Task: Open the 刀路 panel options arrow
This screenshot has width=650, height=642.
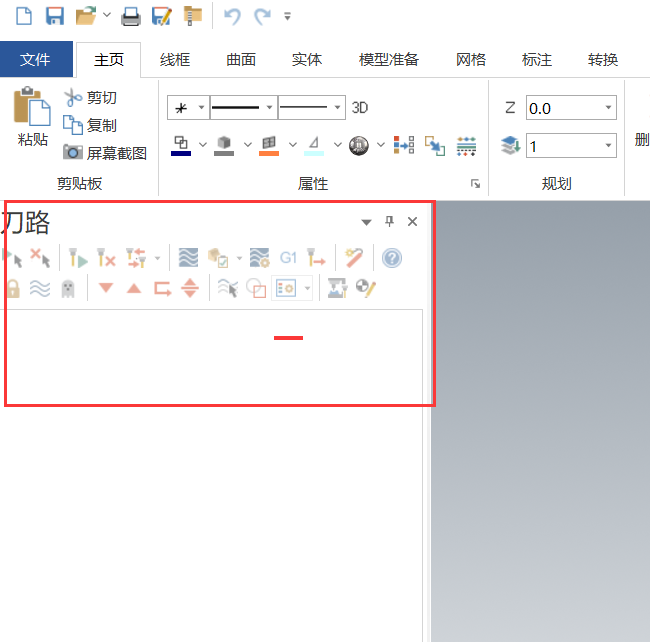Action: (366, 222)
